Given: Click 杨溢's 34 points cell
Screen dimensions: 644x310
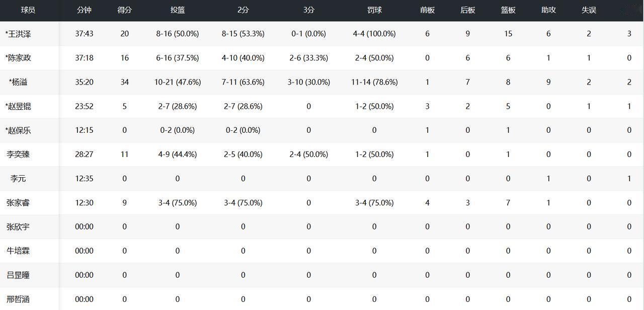Looking at the screenshot, I should point(124,82).
